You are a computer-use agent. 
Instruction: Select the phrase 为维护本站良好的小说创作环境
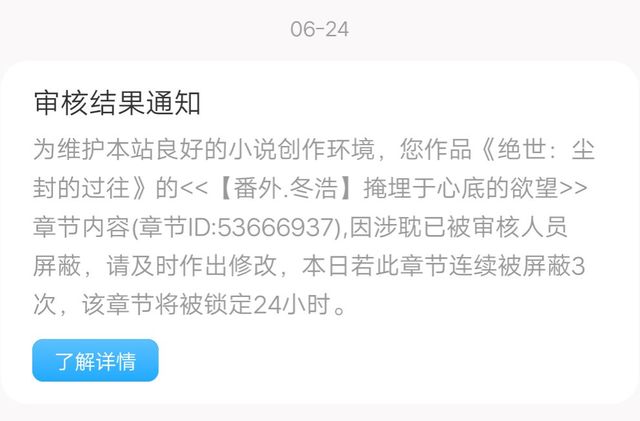click(x=204, y=149)
